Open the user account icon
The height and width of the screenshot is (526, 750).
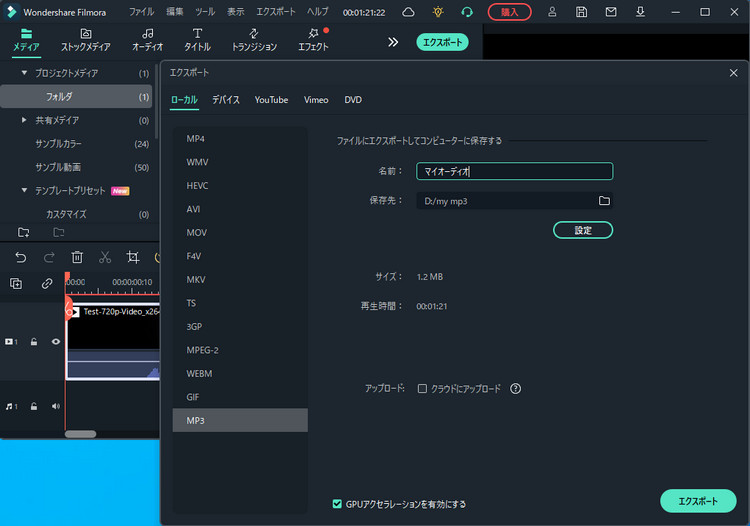(x=552, y=12)
